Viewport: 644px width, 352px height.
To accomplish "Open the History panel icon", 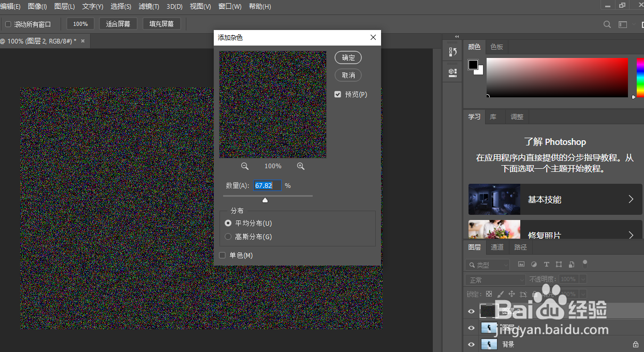I will [452, 52].
